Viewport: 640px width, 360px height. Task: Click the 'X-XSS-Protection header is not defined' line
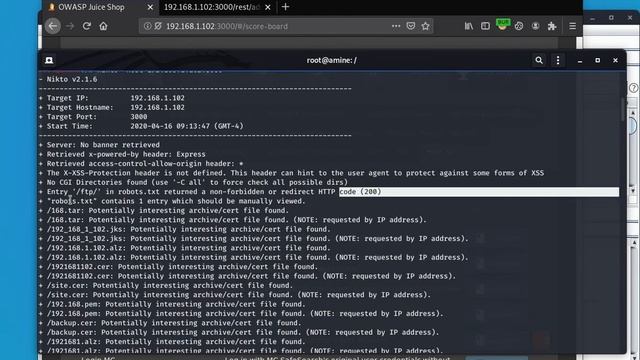pos(291,173)
